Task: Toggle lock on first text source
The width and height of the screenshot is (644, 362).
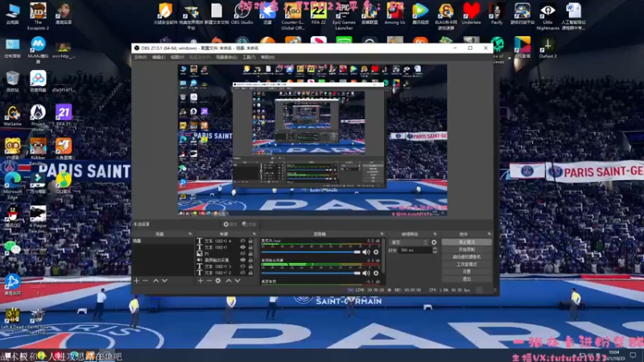Action: (250, 241)
